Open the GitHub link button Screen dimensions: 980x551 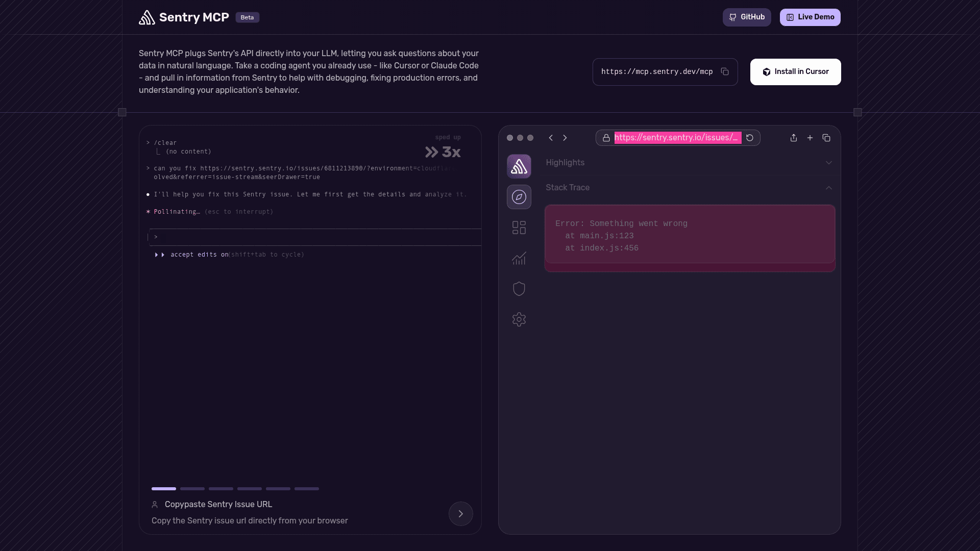click(747, 17)
